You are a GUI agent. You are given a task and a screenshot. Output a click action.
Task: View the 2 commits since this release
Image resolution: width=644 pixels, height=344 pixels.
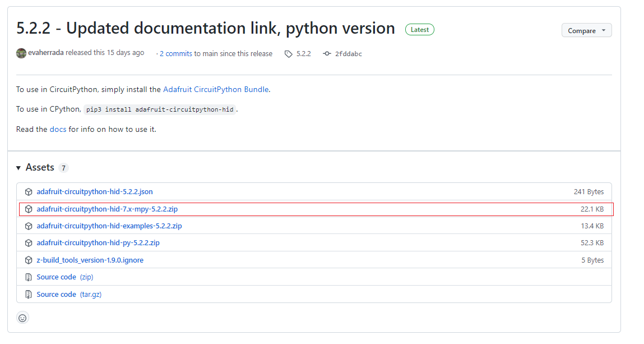176,54
